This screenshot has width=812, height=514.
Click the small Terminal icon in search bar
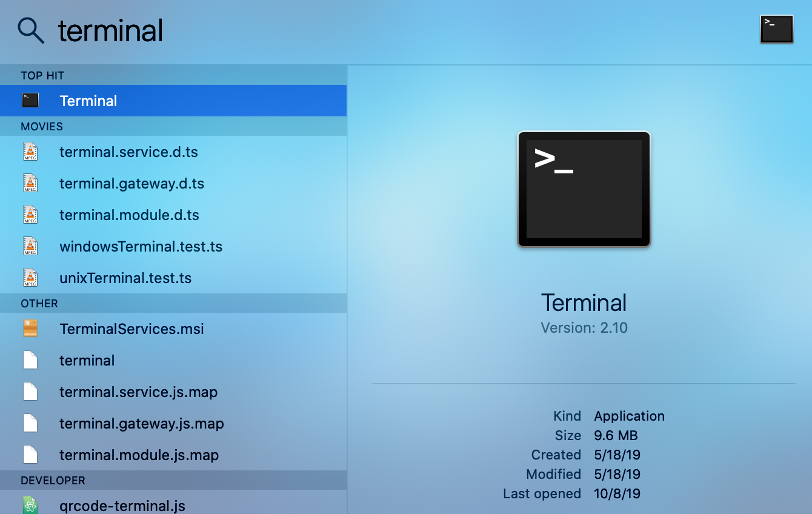click(x=776, y=29)
